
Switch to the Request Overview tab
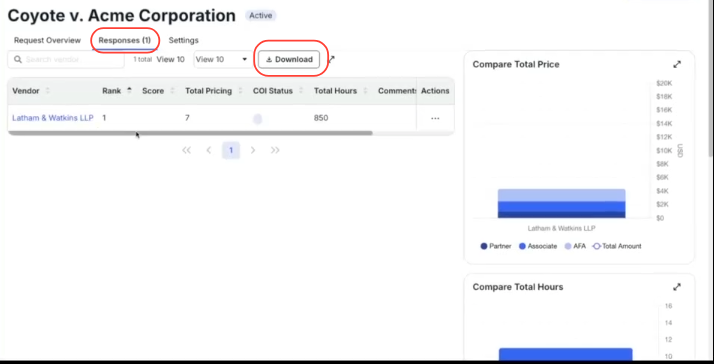pos(47,40)
